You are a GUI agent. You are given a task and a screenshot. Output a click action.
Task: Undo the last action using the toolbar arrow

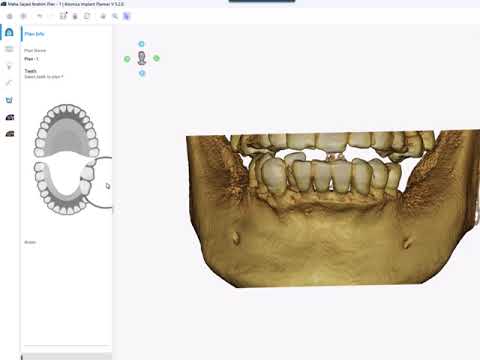[40, 16]
